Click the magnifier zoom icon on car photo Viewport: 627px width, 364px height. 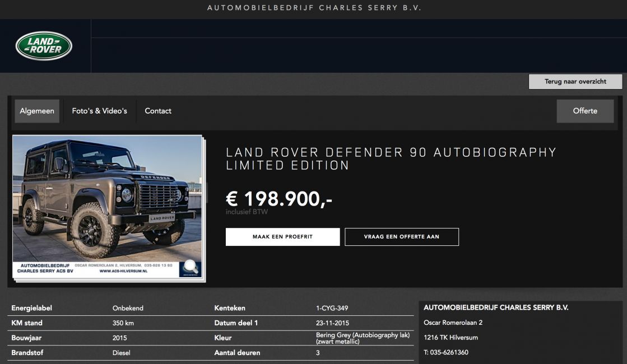point(191,267)
